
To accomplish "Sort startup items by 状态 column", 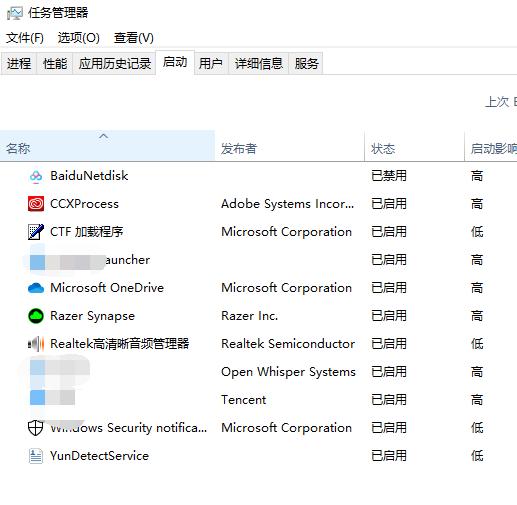I will [x=414, y=147].
